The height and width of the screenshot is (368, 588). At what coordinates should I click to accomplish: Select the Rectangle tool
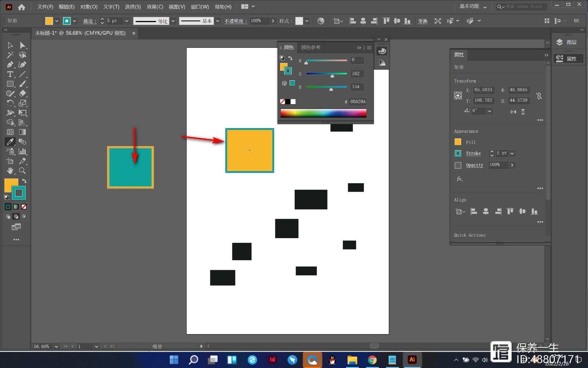coord(10,84)
